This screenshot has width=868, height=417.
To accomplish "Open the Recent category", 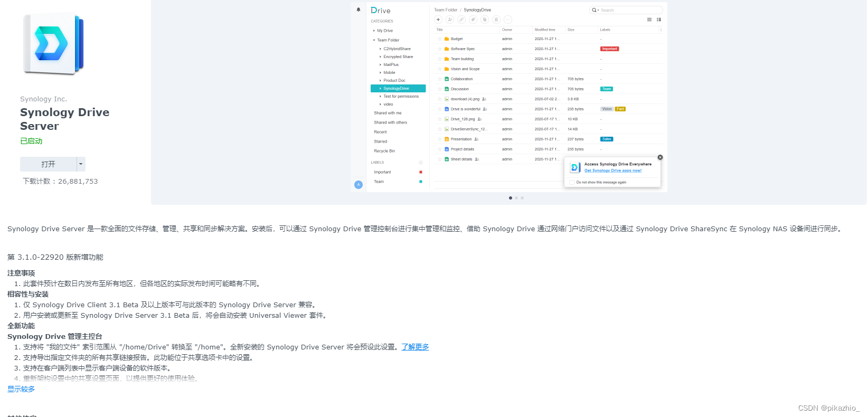I will pos(380,132).
